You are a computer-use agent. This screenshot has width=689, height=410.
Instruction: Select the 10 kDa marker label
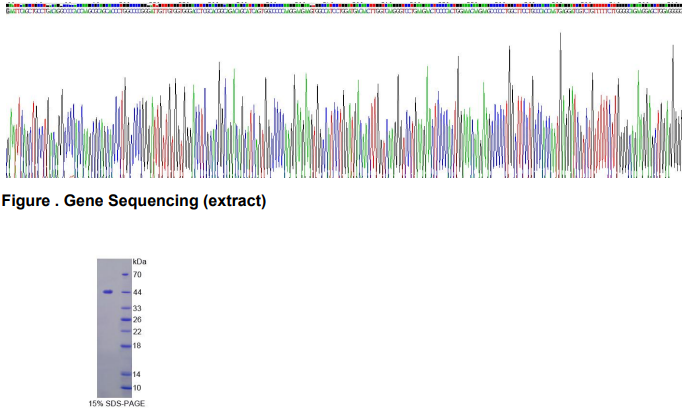coord(137,388)
